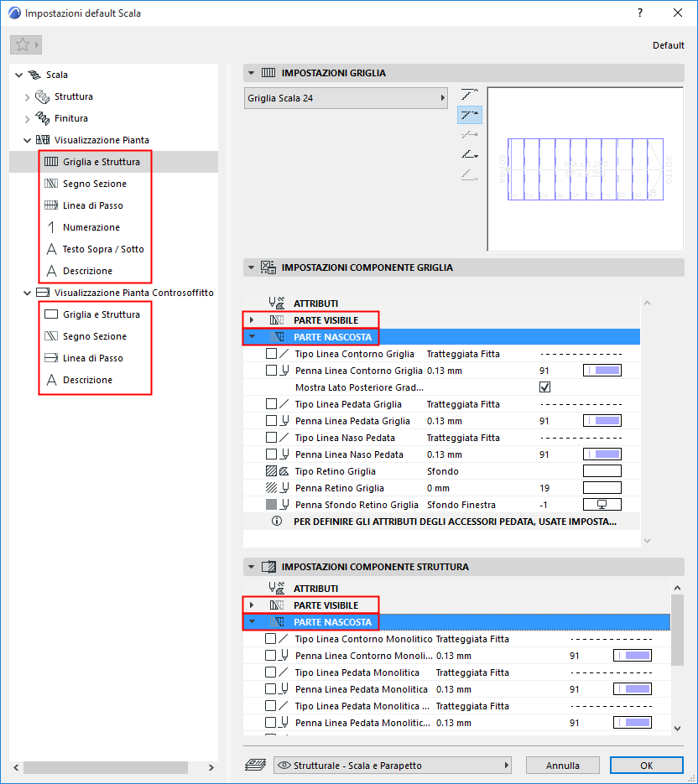Click ATTRIBUTI icon in grid component panel
The image size is (698, 784).
click(x=277, y=303)
